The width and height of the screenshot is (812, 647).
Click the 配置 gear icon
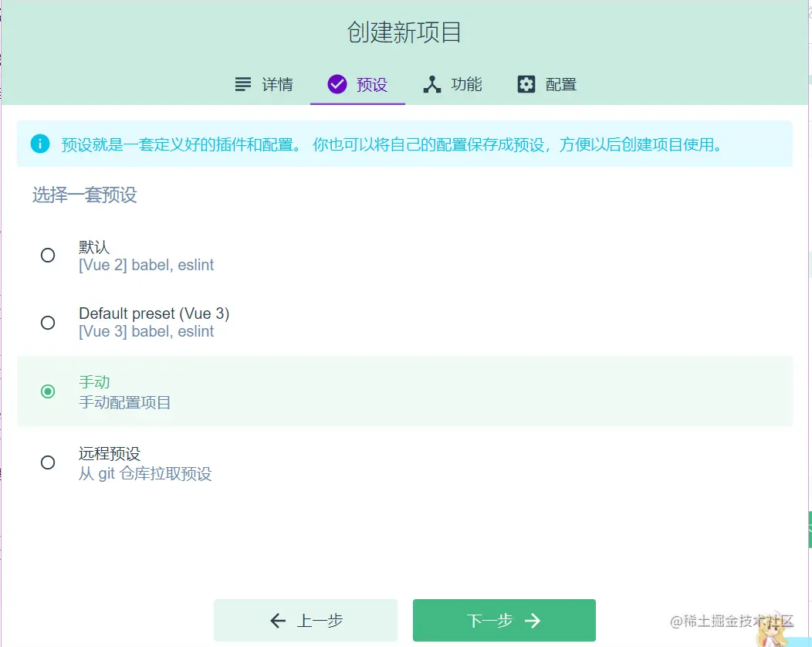point(526,84)
